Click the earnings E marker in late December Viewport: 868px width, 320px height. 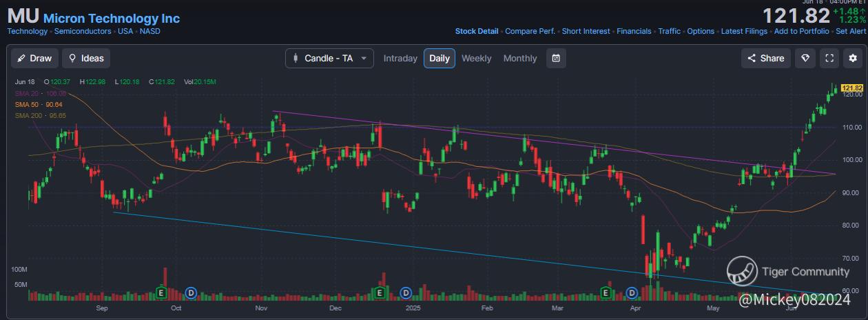(380, 292)
